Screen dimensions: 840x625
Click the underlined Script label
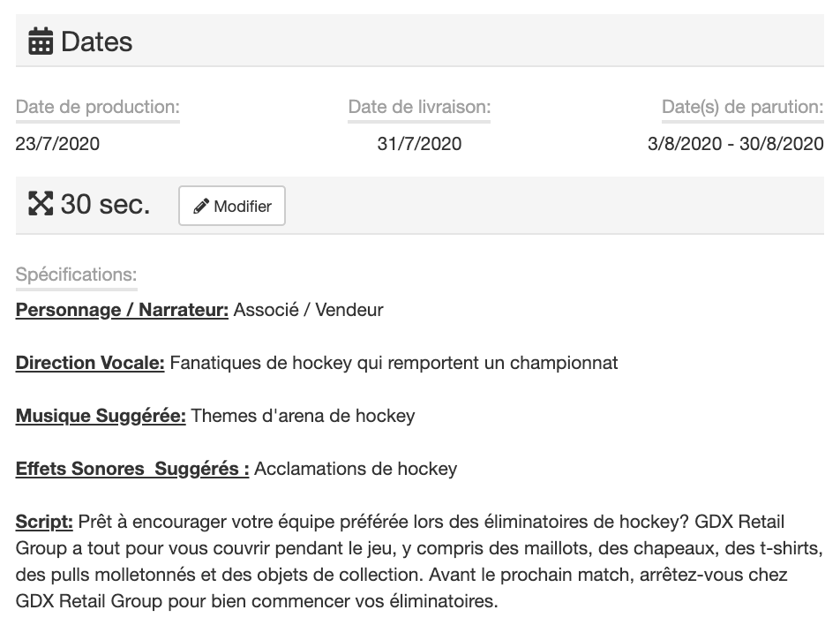point(44,522)
